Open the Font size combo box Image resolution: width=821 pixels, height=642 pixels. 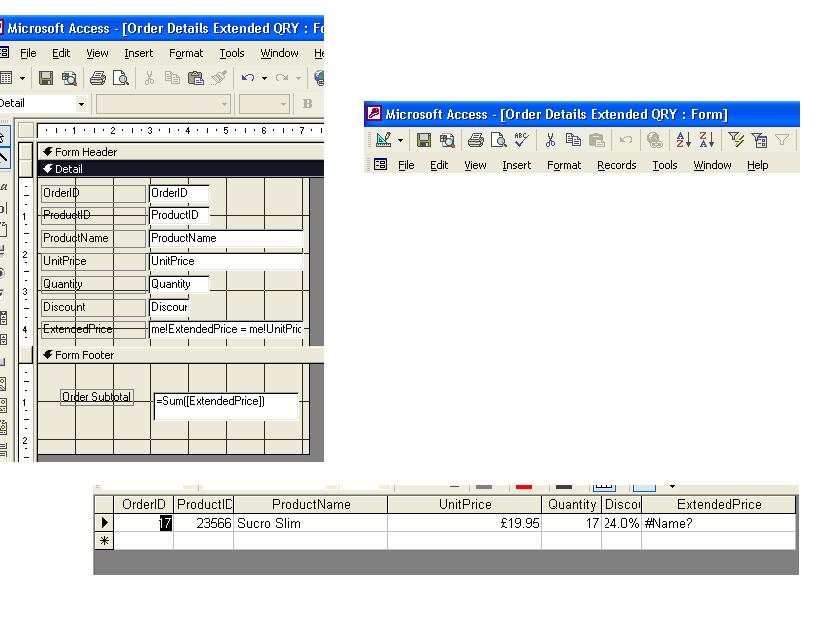coord(264,104)
